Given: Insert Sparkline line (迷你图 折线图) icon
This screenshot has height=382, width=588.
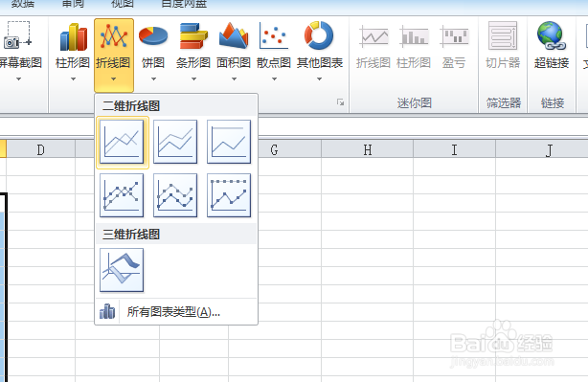Looking at the screenshot, I should pyautogui.click(x=373, y=36).
